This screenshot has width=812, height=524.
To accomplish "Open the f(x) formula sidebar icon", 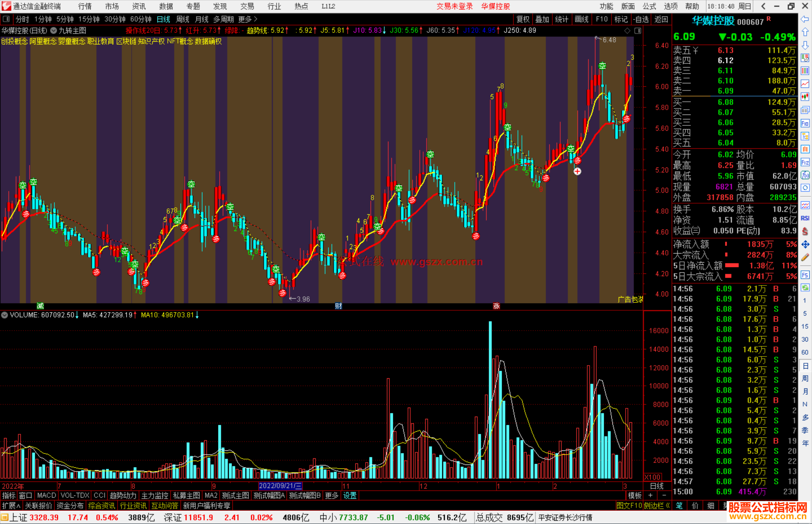I will coord(805,175).
